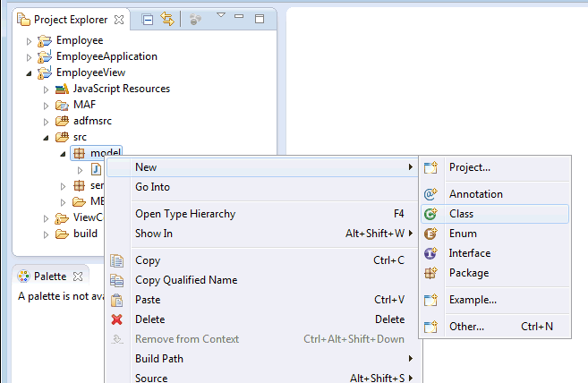Expand the adfmsrc folder node

(46, 122)
